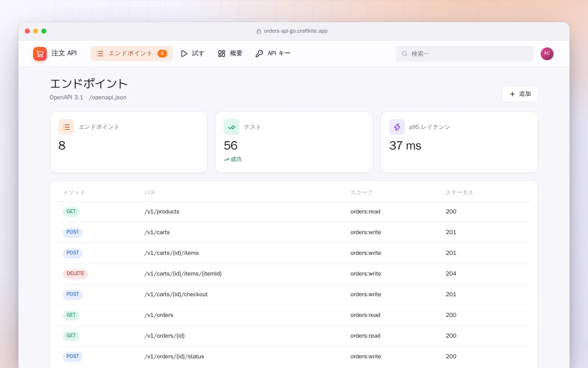Click the orange shopping cart app logo
Viewport: 588px width, 368px height.
40,54
